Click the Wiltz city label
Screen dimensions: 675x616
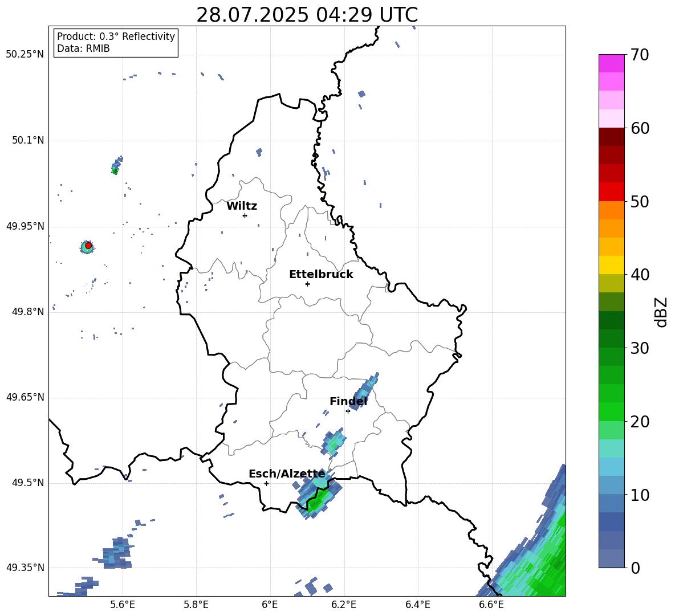pyautogui.click(x=242, y=206)
